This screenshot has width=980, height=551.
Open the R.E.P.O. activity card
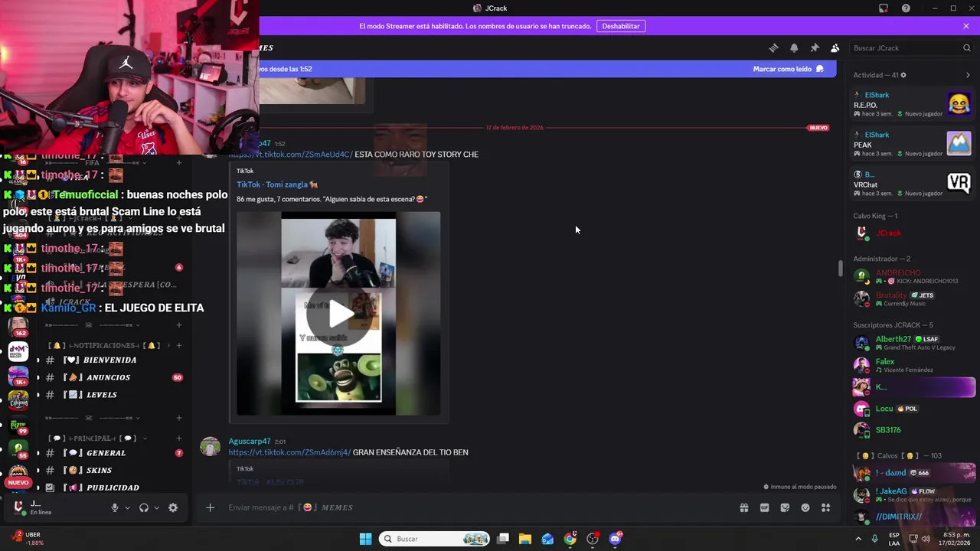(912, 104)
